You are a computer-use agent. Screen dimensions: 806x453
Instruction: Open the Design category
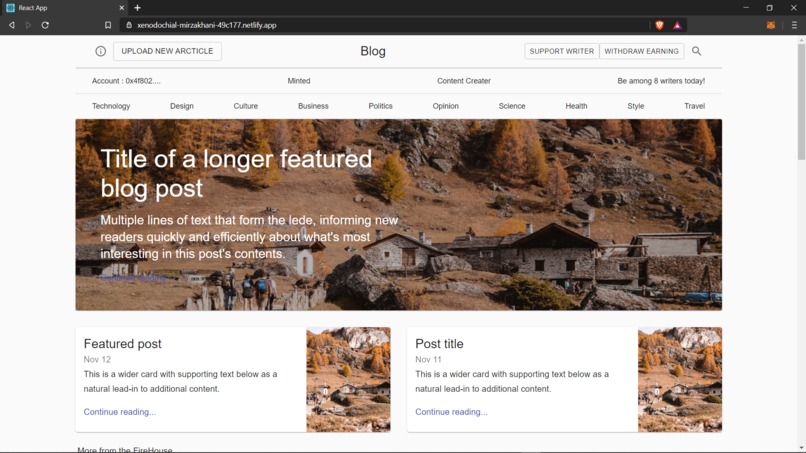coord(182,106)
